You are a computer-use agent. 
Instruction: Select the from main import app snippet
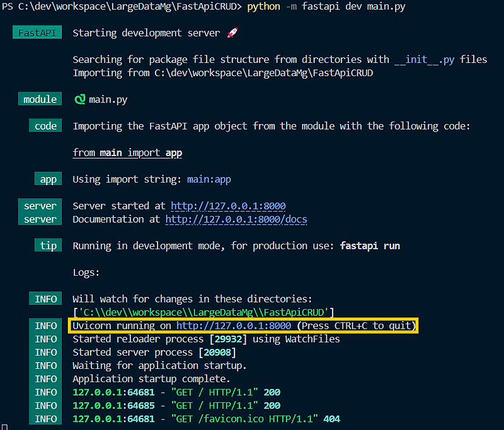[127, 152]
